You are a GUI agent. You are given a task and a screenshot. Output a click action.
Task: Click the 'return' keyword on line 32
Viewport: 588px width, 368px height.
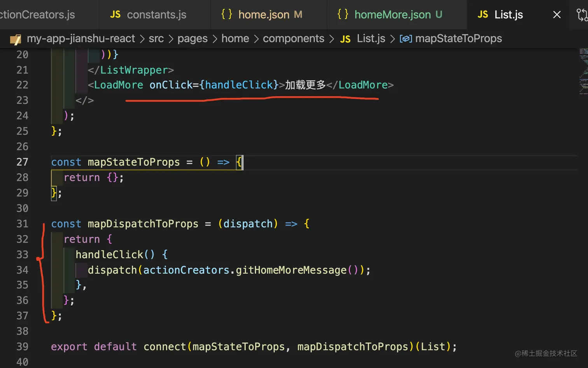(82, 239)
